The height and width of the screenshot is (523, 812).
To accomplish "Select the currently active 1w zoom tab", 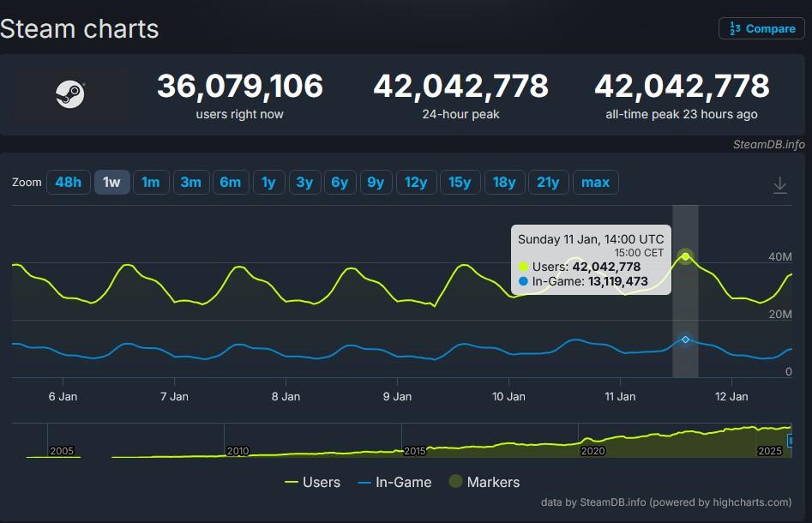I will tap(111, 182).
